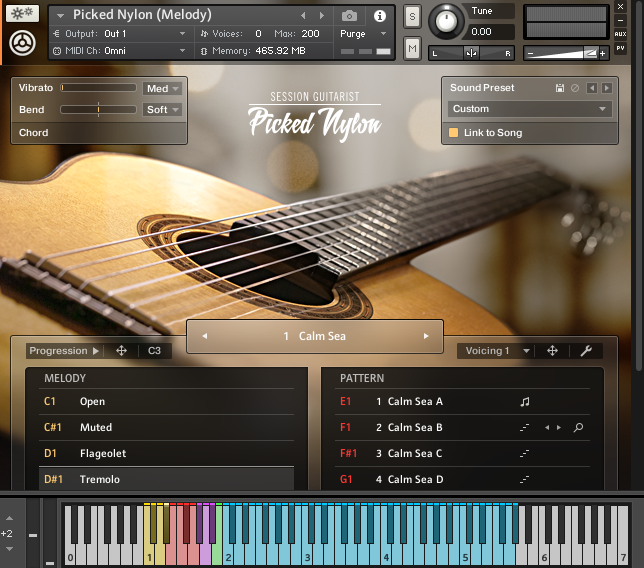Save the current sound preset
This screenshot has height=568, width=644.
[561, 88]
